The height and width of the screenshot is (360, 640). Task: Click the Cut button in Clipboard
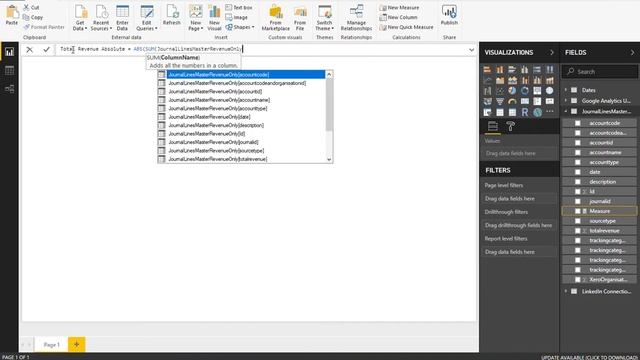[x=31, y=7]
